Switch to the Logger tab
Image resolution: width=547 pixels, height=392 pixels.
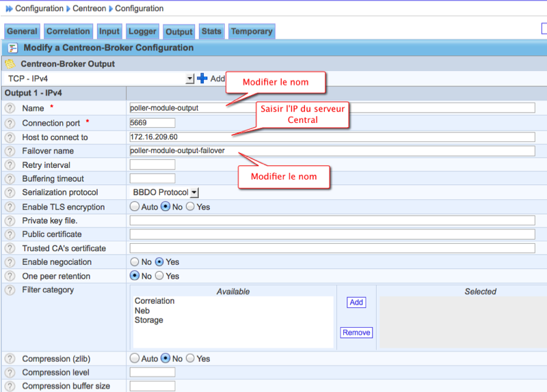pyautogui.click(x=142, y=31)
